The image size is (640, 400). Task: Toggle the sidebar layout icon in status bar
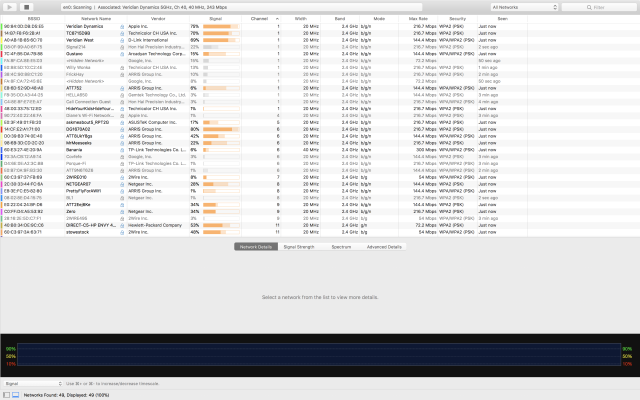7,395
